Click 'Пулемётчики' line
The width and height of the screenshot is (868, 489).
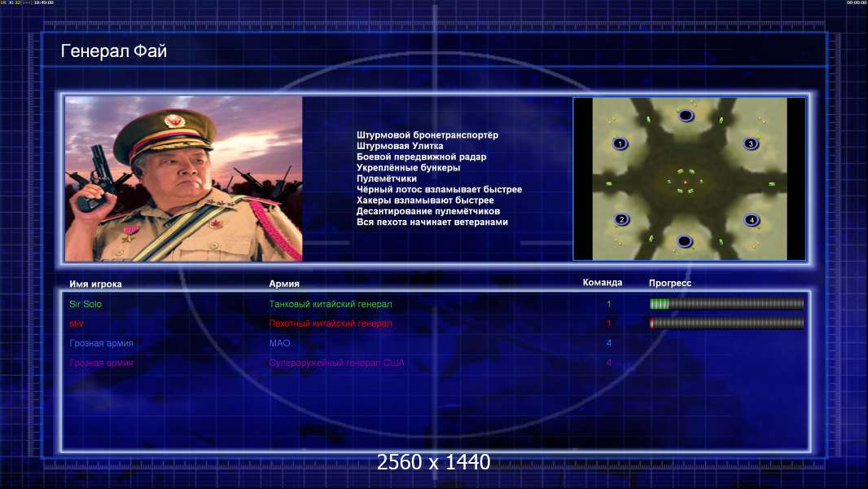(387, 178)
